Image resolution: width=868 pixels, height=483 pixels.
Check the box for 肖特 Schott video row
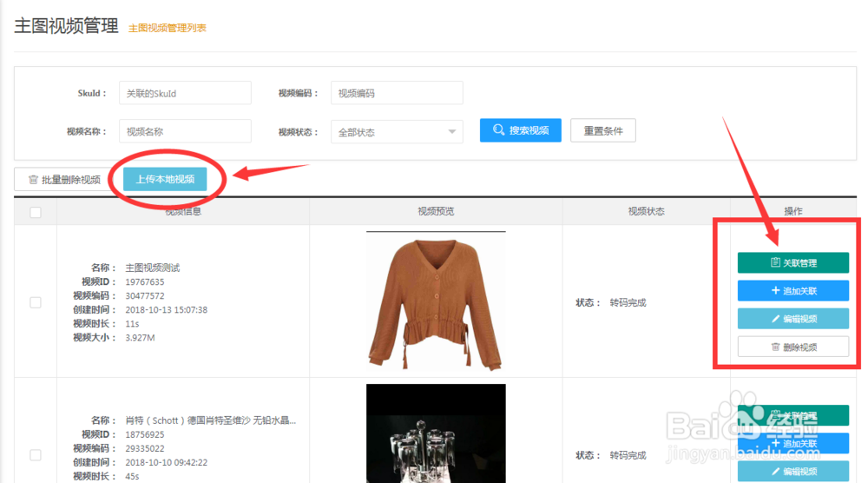click(36, 455)
